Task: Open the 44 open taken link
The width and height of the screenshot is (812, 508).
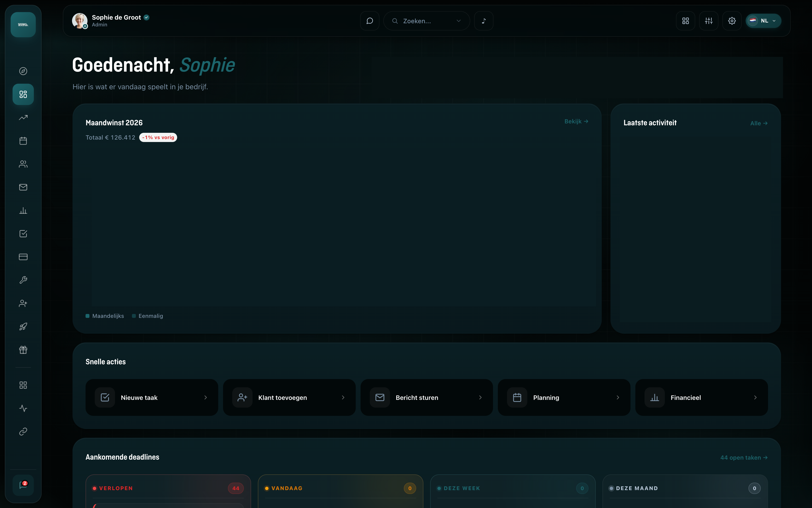Action: [x=744, y=458]
